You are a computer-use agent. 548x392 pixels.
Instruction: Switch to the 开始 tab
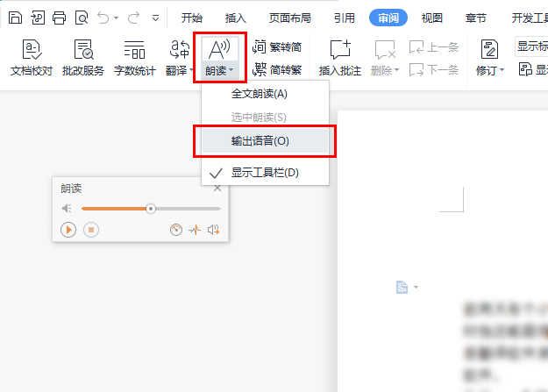click(192, 18)
